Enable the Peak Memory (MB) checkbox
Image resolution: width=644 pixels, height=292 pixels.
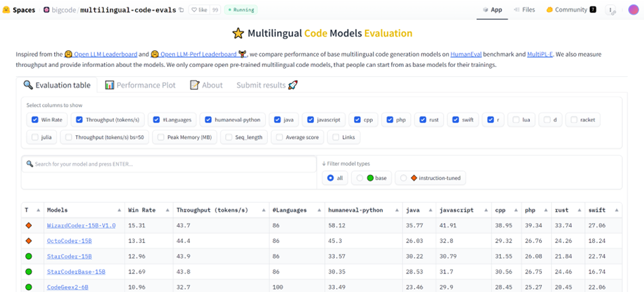click(159, 137)
